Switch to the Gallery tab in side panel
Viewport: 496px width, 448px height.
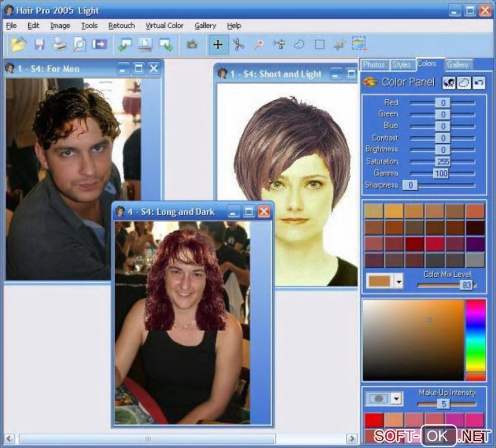[458, 65]
